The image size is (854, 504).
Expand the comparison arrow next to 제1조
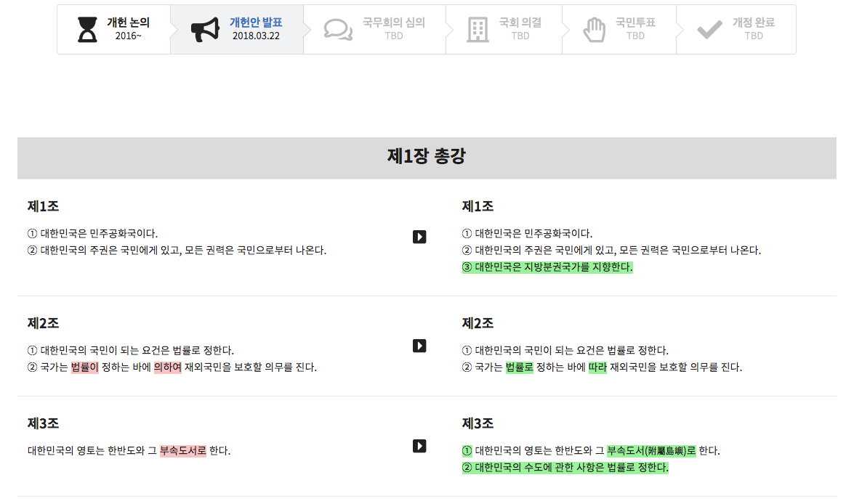[x=419, y=236]
